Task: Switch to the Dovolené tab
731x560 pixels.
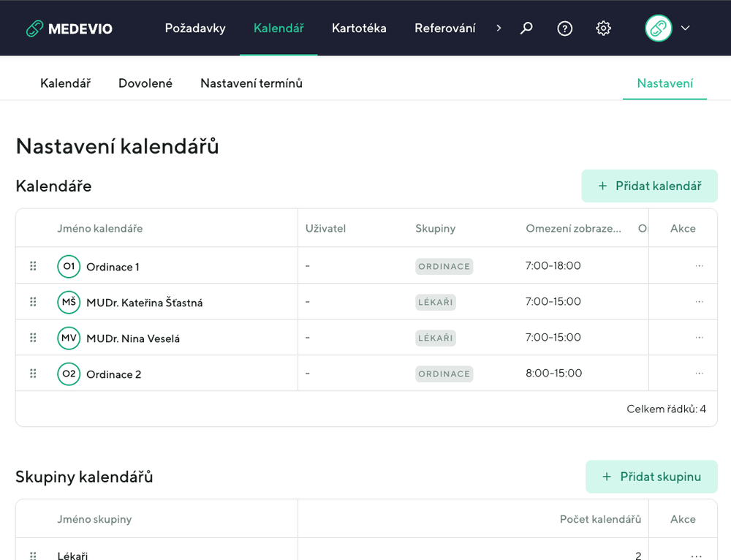Action: coord(145,83)
